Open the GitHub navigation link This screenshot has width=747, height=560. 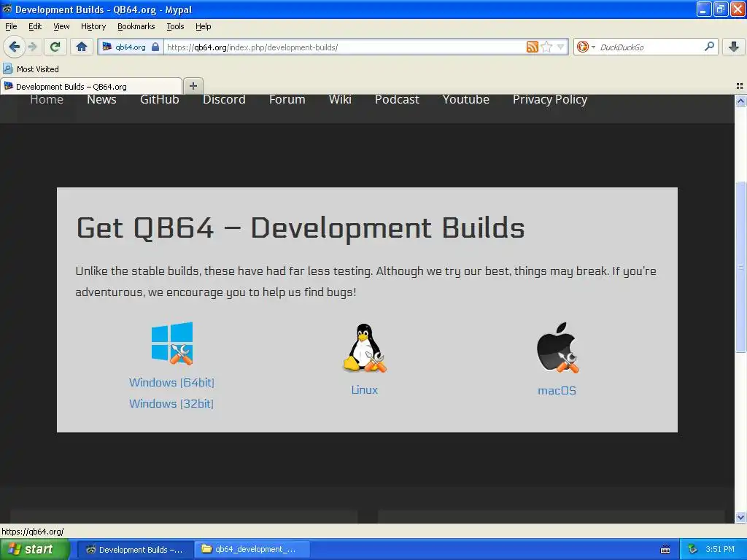160,99
